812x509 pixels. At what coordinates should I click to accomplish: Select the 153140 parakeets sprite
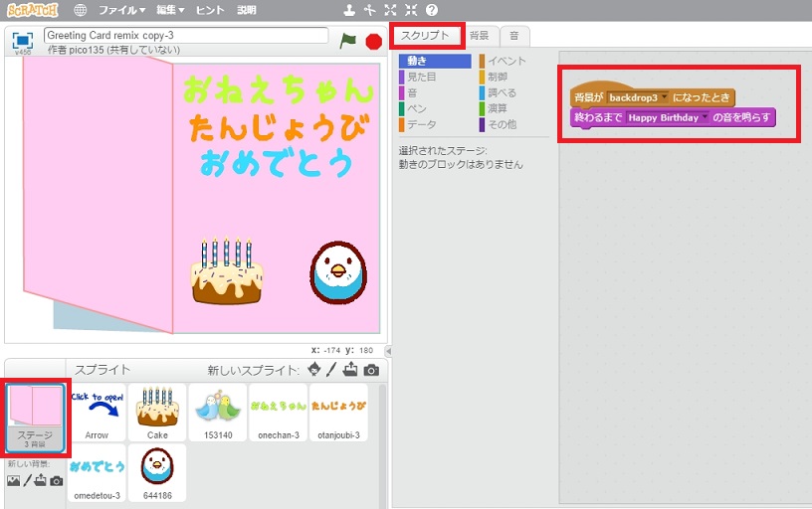pos(218,413)
